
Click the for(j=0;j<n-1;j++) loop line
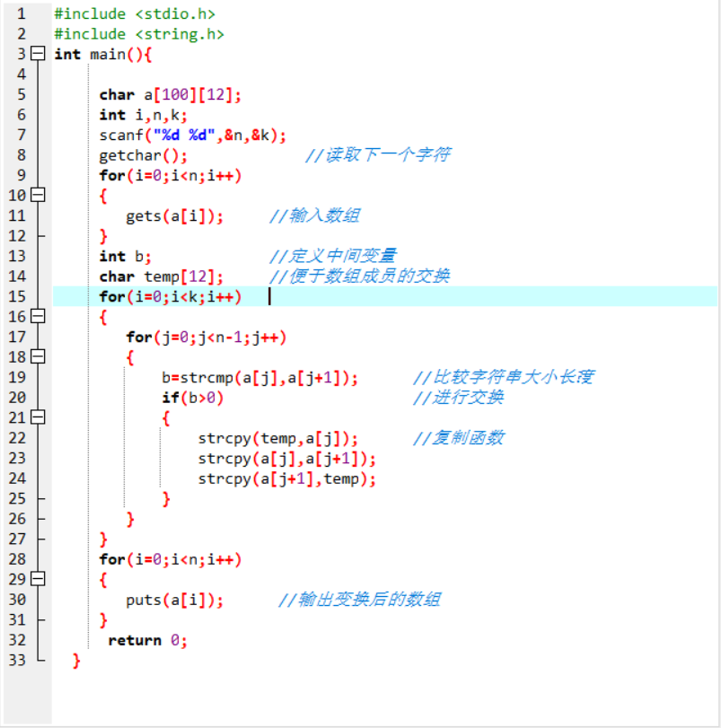point(207,338)
